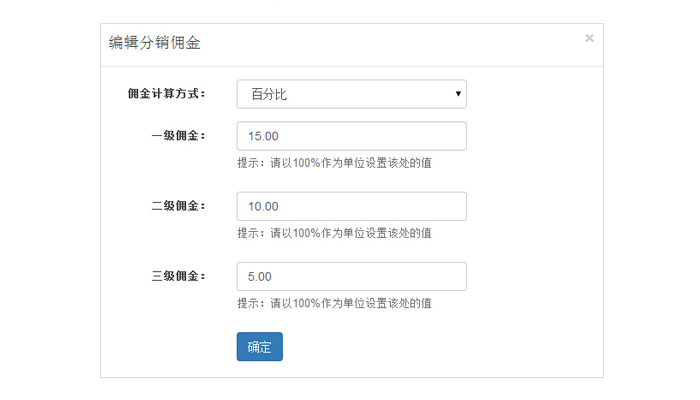
Task: Click the hint text under 三级佣金
Action: tap(334, 303)
